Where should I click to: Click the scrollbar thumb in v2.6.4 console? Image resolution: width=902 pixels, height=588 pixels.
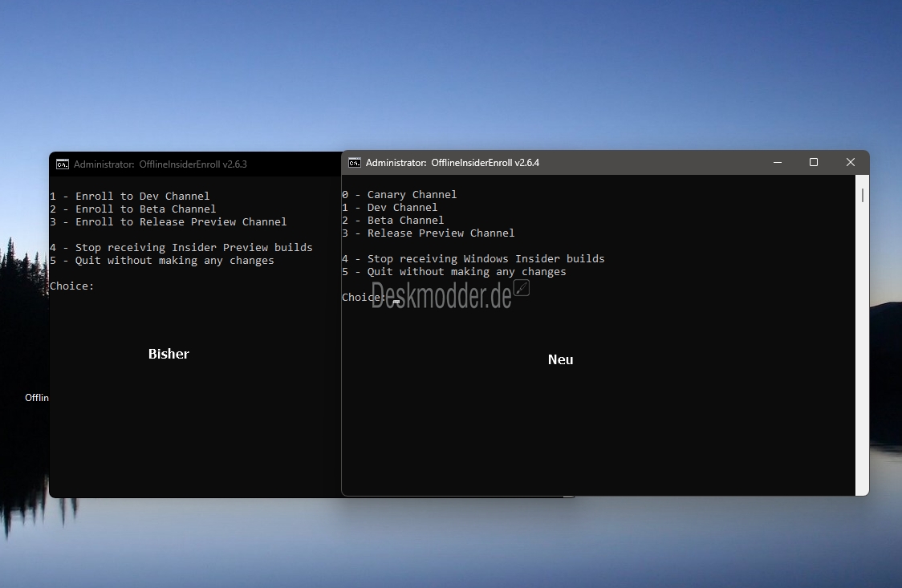(x=863, y=196)
